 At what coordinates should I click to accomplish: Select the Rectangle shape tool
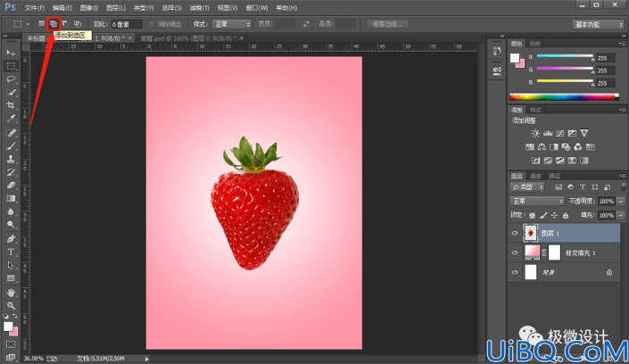[x=11, y=278]
